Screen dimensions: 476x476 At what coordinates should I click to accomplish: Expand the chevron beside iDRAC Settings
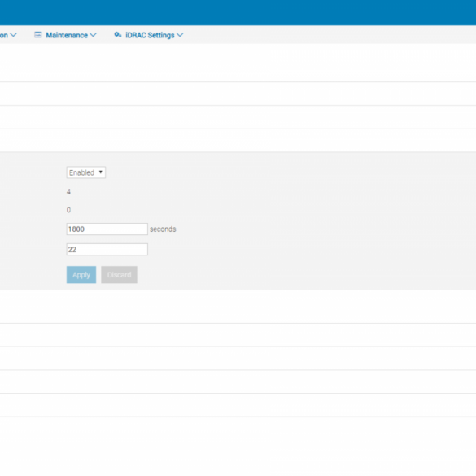point(180,35)
